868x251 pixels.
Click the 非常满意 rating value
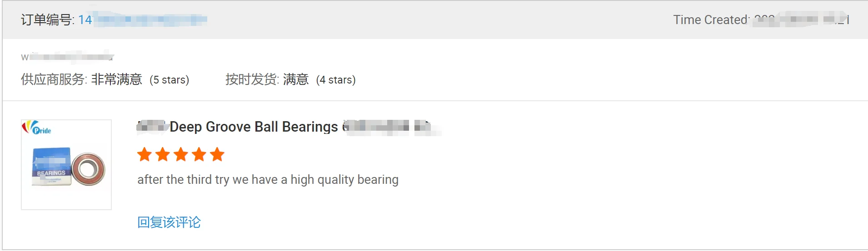point(116,79)
